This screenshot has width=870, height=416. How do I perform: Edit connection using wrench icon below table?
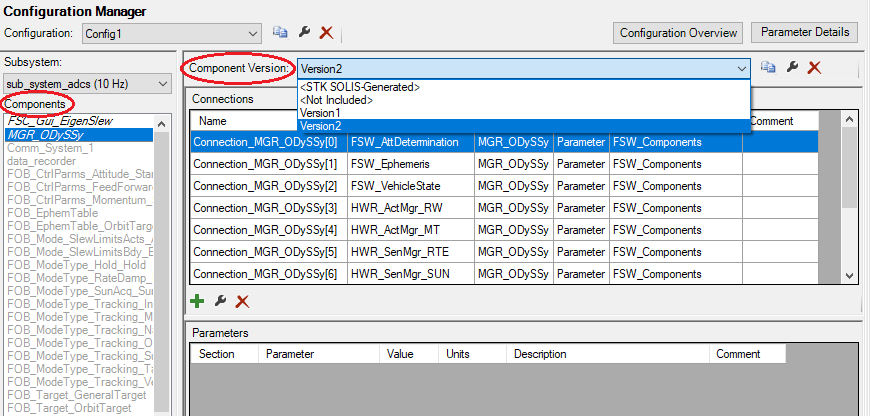pyautogui.click(x=220, y=301)
